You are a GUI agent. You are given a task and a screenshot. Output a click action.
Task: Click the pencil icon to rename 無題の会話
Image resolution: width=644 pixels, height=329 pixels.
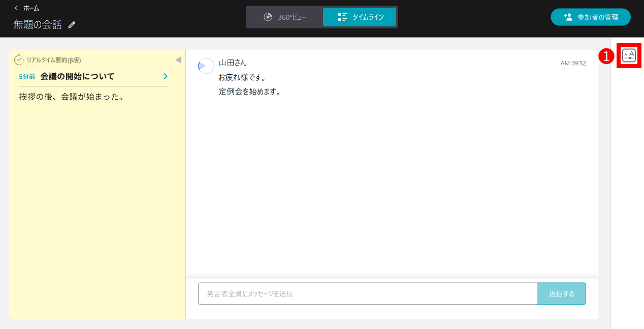[x=72, y=24]
